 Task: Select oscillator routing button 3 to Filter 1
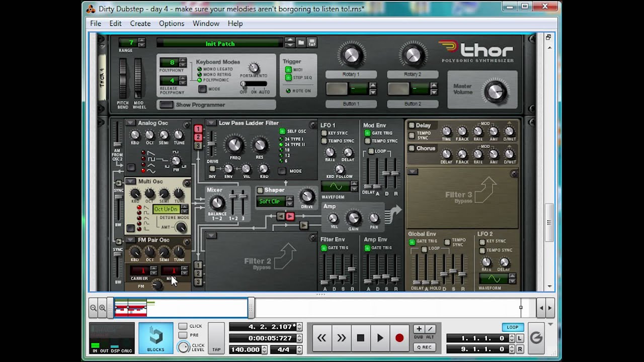pyautogui.click(x=198, y=145)
